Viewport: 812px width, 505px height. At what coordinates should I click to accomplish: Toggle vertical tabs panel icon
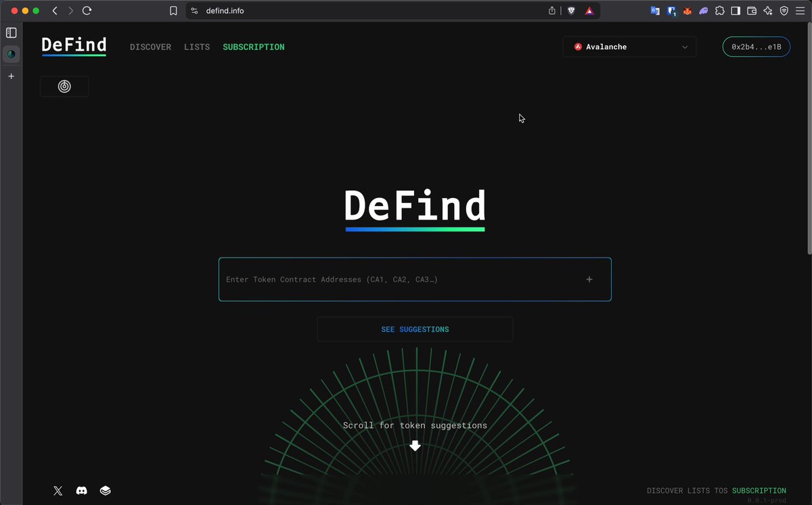11,32
